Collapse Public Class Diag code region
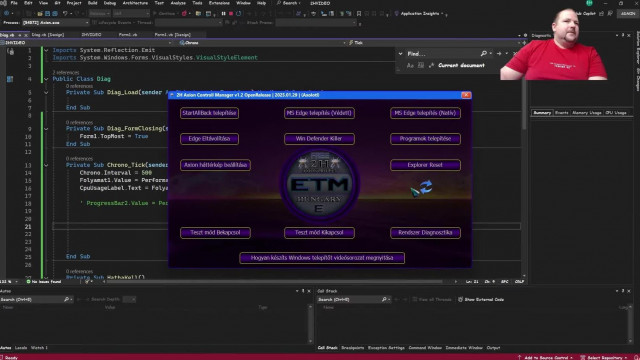The height and width of the screenshot is (360, 640). point(46,79)
